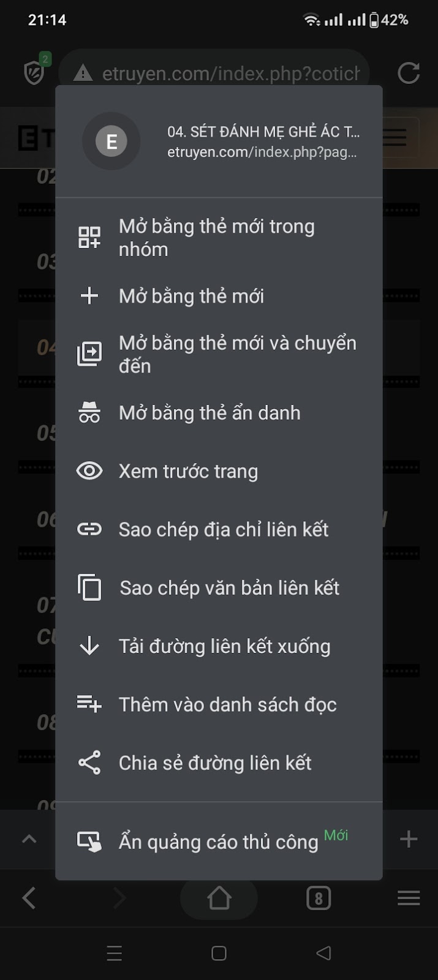Choose "Mở bằng thẻ mới" option
This screenshot has width=438, height=980.
point(192,296)
